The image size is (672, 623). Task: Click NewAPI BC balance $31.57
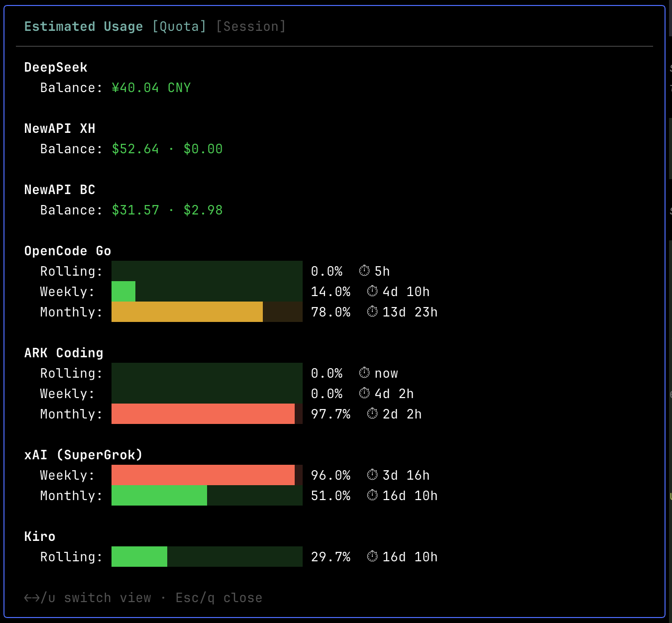point(135,210)
